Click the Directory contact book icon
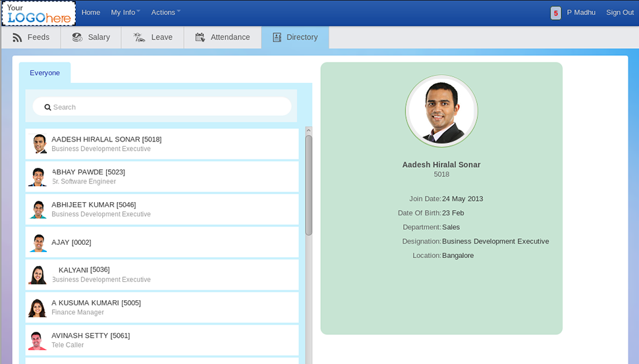This screenshot has height=364, width=639. 277,38
